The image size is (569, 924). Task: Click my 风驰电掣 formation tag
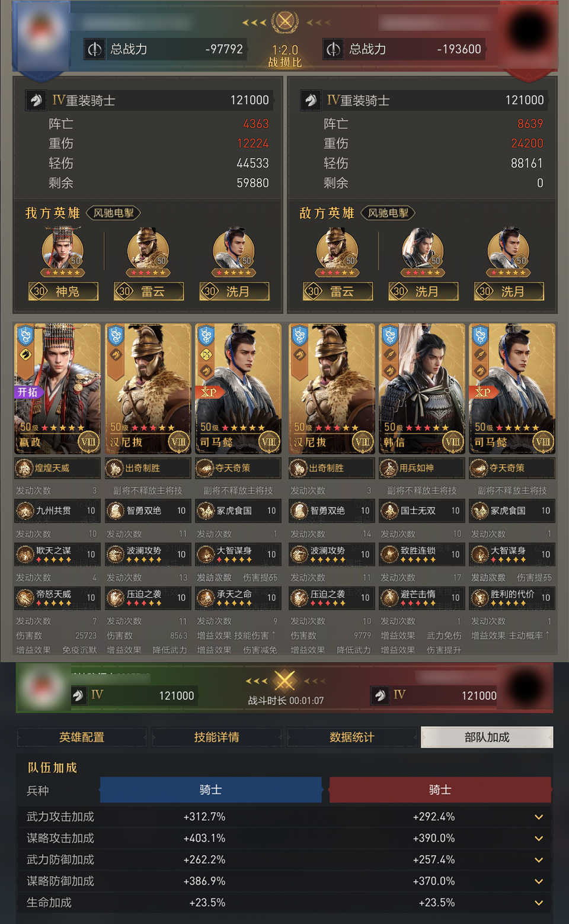click(x=114, y=213)
